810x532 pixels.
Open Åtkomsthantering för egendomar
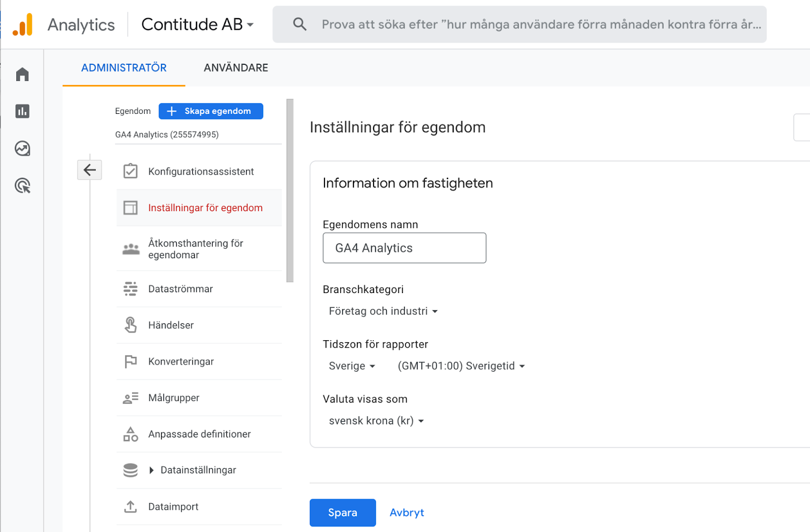(199, 249)
